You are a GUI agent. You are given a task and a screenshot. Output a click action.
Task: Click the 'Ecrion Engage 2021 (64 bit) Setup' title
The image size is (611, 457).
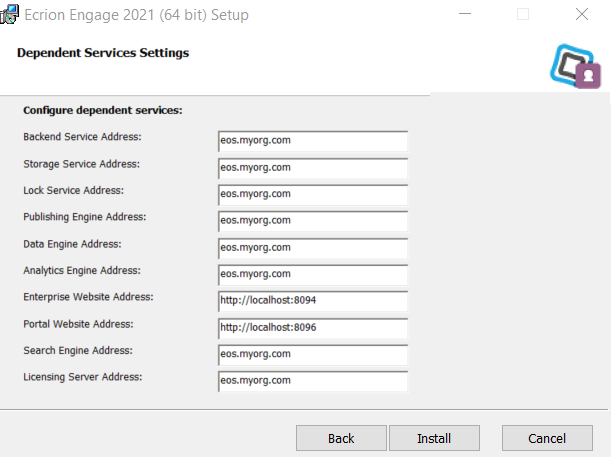click(136, 15)
